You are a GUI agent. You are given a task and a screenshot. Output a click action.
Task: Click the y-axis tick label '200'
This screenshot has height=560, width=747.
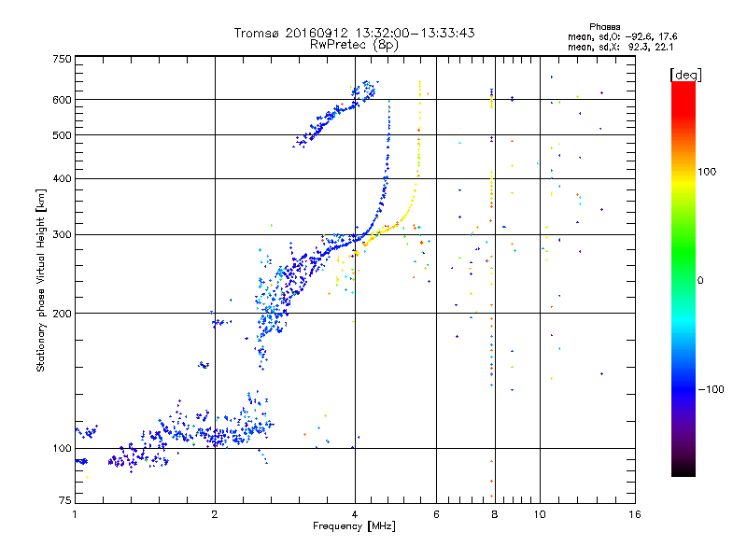click(x=63, y=314)
